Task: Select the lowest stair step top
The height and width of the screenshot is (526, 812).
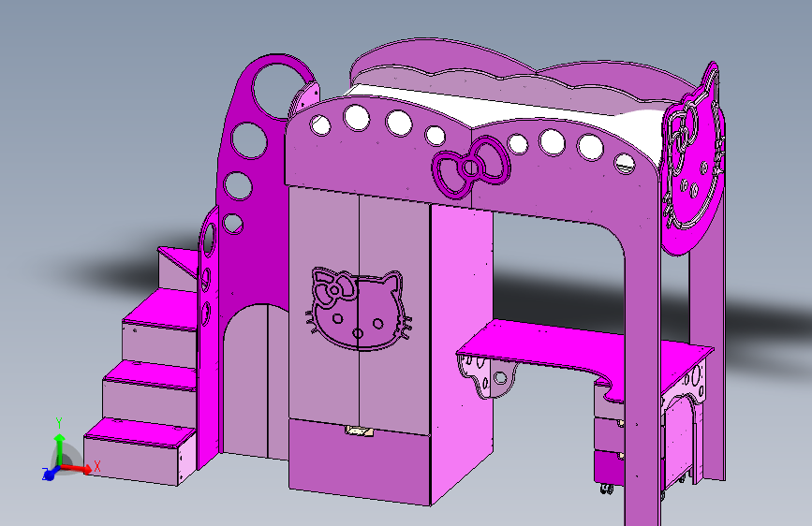Action: coord(139,431)
